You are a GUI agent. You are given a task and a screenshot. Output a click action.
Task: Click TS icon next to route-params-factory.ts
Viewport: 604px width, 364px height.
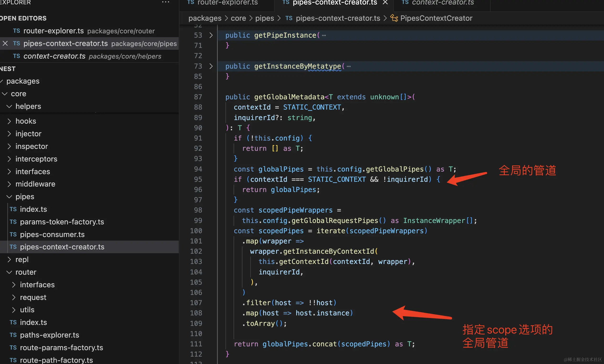(x=13, y=348)
